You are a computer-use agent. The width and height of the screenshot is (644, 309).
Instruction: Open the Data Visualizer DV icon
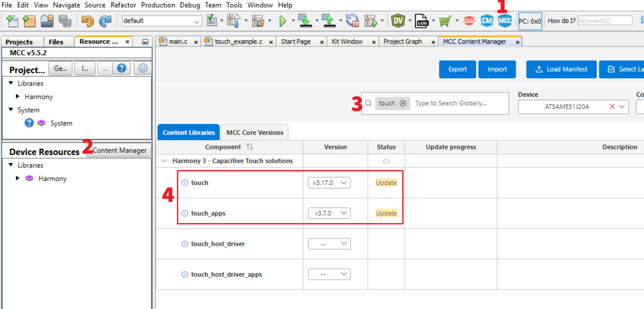(x=398, y=20)
